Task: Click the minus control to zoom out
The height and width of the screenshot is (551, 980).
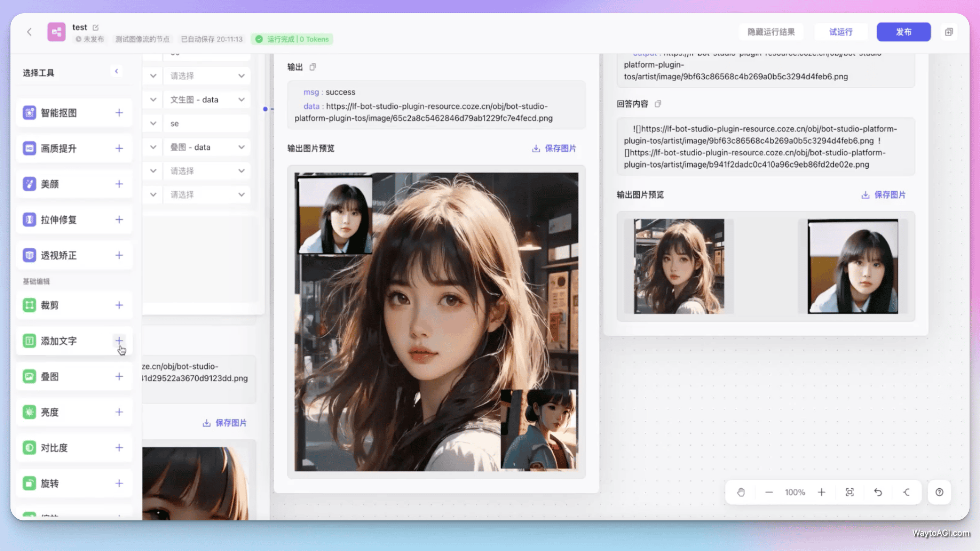Action: pos(769,492)
